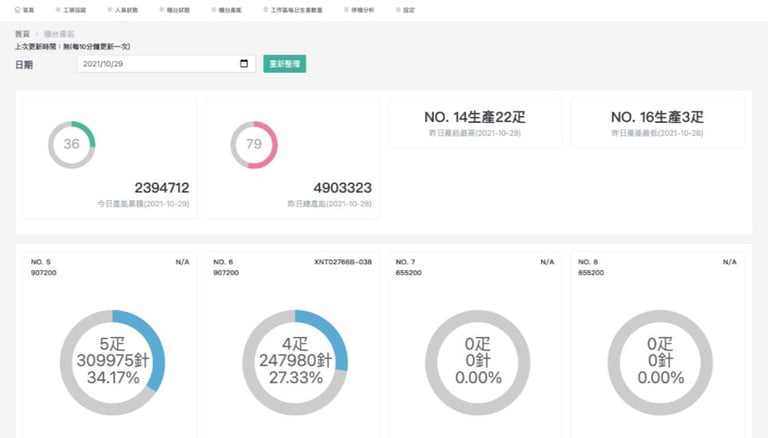Click the 昨日產能最低(2021-10-28) caption
The image size is (768, 438).
coord(657,133)
